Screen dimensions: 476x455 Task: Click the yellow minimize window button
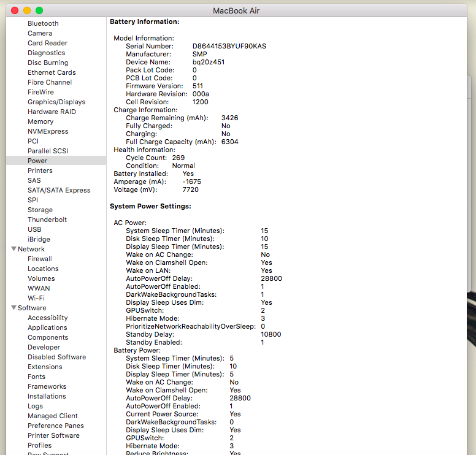tap(27, 10)
